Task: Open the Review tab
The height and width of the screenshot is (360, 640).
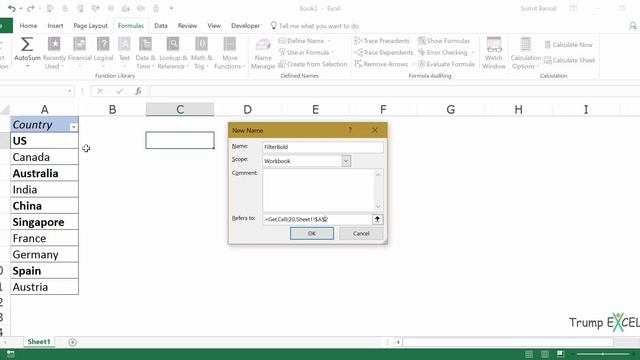Action: click(x=187, y=26)
